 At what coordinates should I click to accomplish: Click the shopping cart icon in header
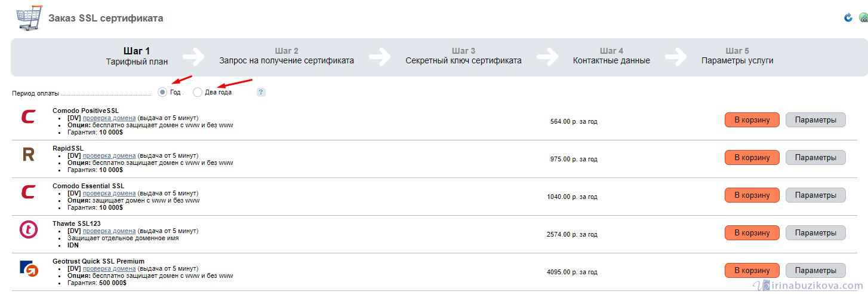(x=28, y=18)
